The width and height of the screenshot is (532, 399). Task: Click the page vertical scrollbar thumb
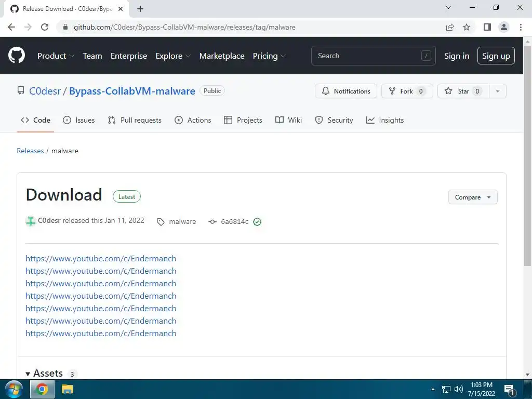pos(528,156)
